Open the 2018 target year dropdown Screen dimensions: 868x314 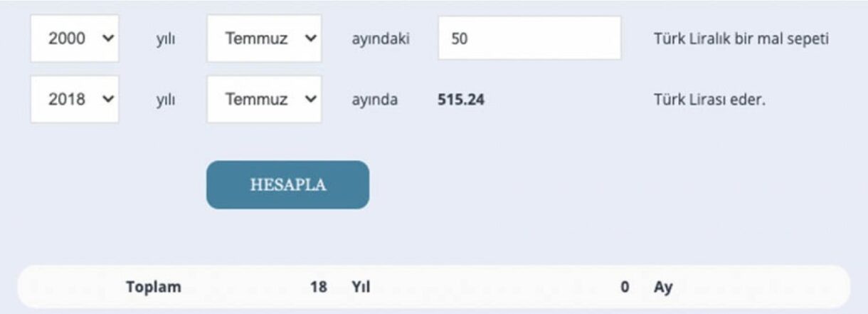click(75, 100)
